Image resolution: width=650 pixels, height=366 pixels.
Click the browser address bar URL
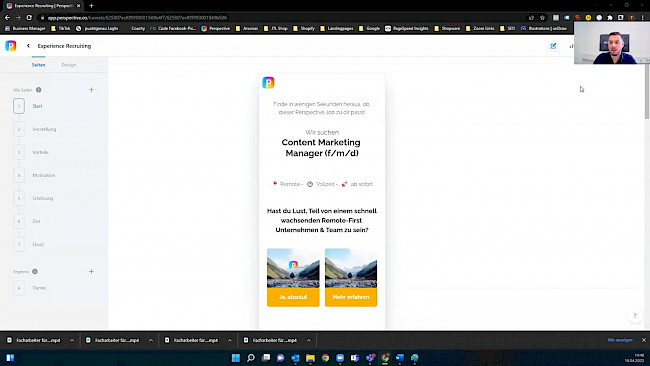[x=137, y=18]
